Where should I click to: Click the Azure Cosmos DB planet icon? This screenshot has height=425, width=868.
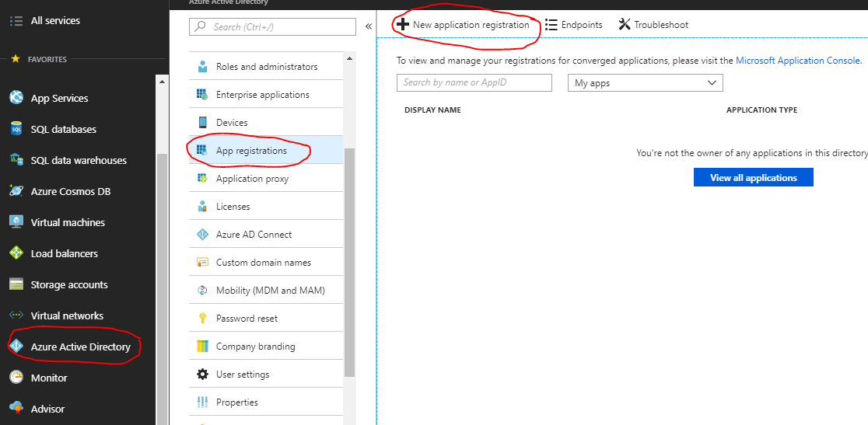click(x=16, y=191)
